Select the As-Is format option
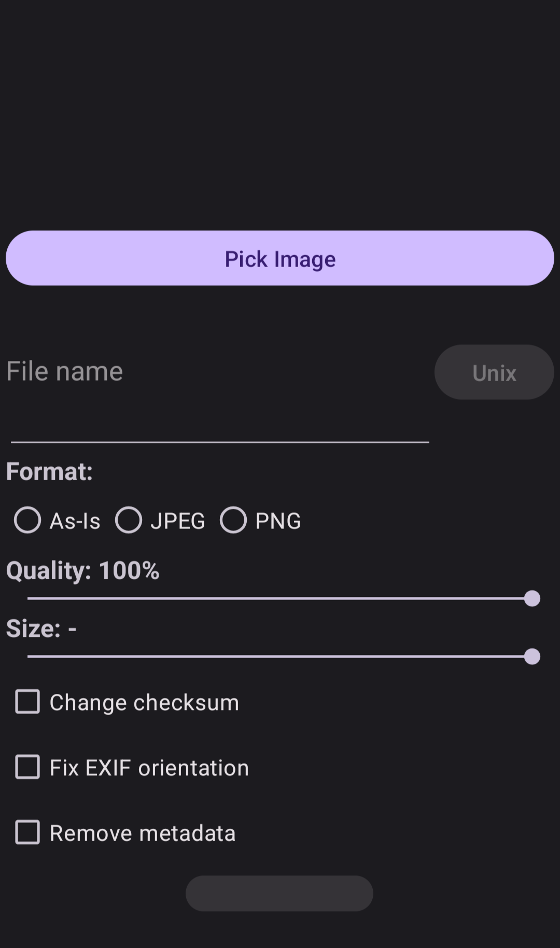 [x=27, y=520]
